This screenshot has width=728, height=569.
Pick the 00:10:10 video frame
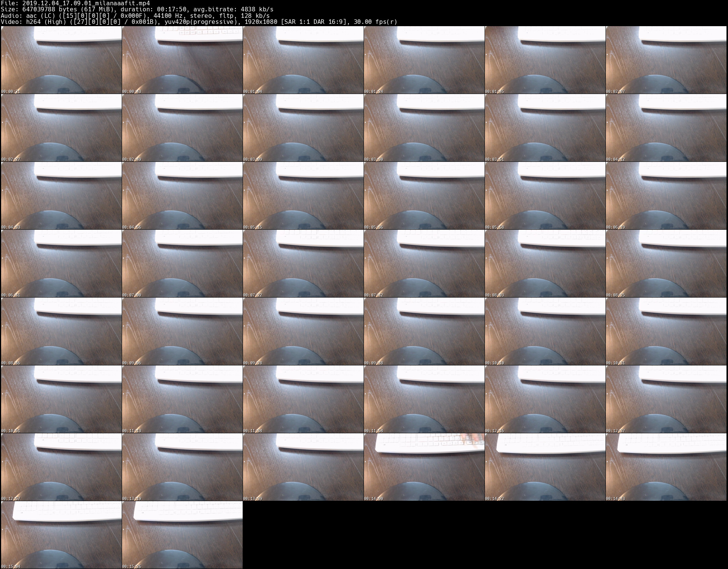545,331
